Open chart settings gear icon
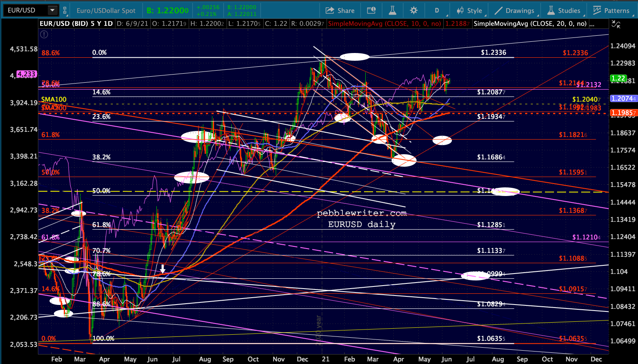Screen dimensions: 638x364 pyautogui.click(x=414, y=10)
